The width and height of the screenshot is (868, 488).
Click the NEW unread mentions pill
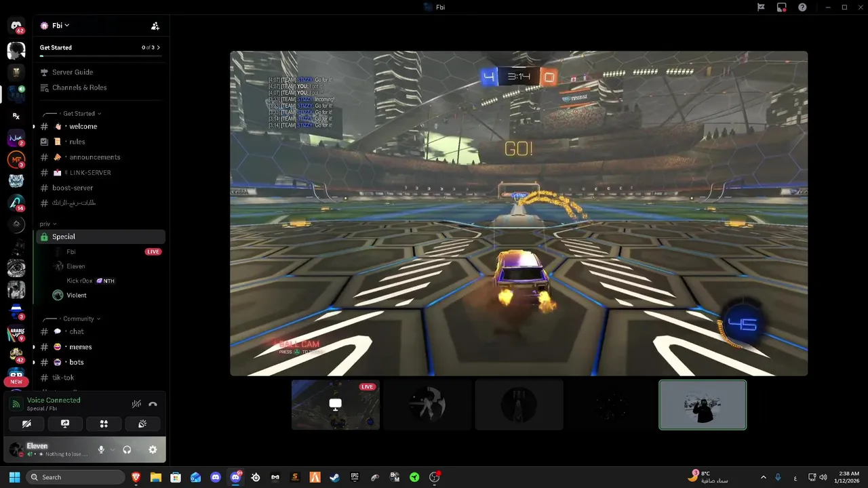coord(16,382)
